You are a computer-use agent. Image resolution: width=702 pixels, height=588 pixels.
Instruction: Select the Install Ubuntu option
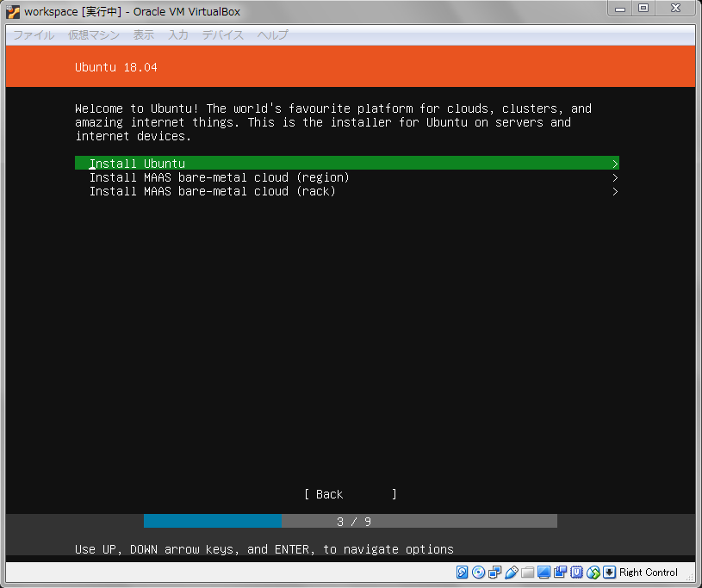347,164
